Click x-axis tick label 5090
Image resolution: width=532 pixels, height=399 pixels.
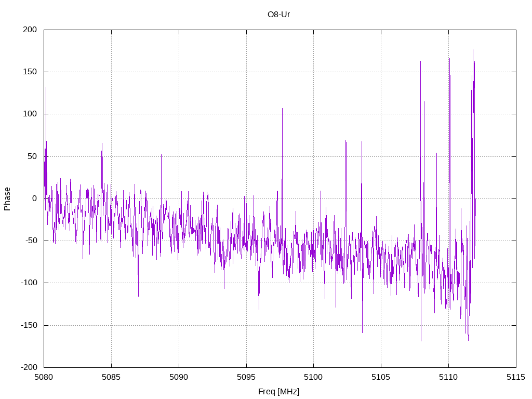(179, 377)
